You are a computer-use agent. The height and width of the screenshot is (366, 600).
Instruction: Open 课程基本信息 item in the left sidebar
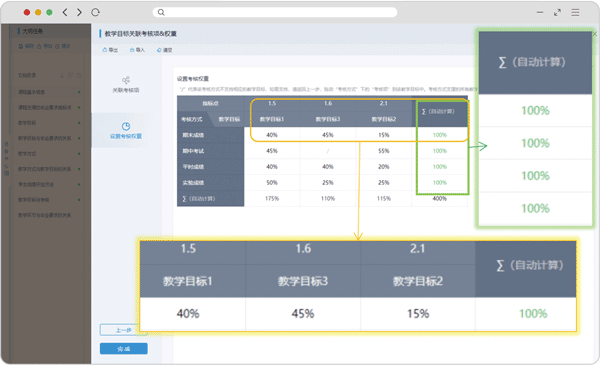click(x=31, y=92)
